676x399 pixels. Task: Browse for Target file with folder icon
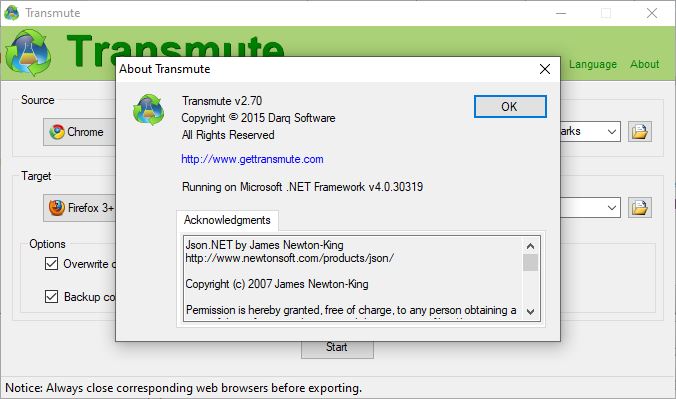point(639,208)
